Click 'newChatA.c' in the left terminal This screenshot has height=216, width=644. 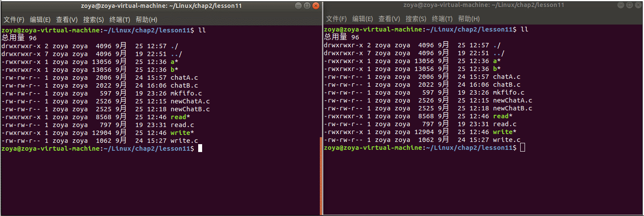click(190, 101)
